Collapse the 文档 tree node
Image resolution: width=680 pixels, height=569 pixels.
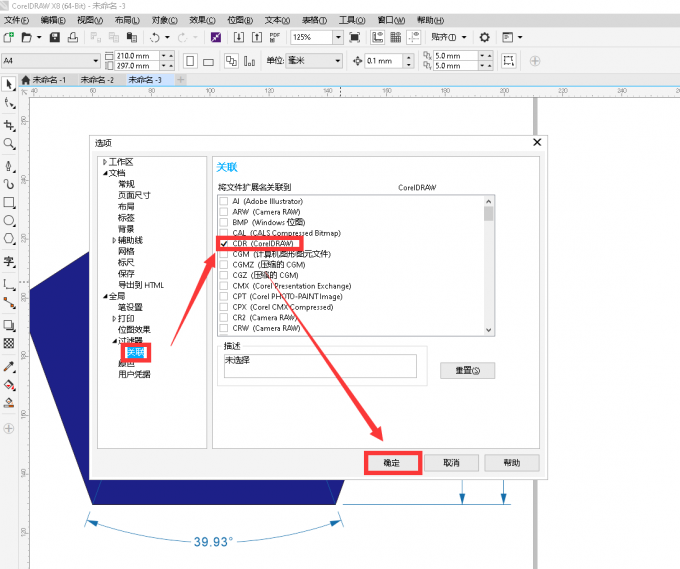point(105,173)
